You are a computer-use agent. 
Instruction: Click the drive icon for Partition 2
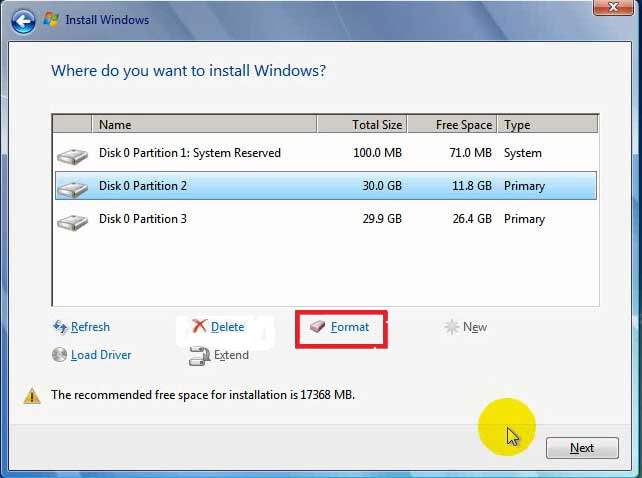pyautogui.click(x=72, y=189)
